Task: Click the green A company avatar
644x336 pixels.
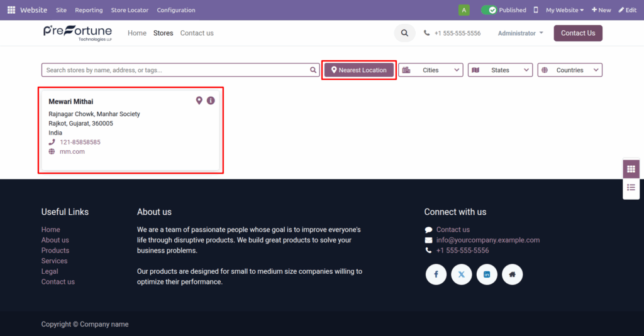Action: coord(464,10)
